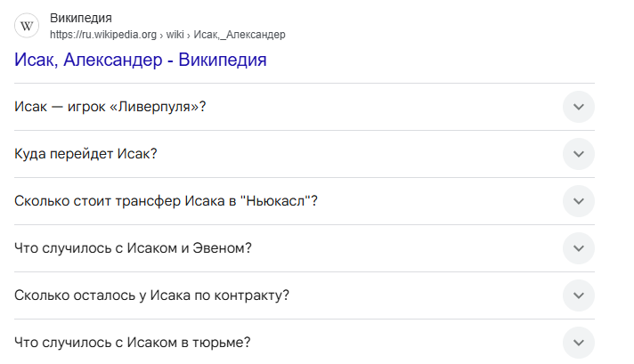Viewport: 634px width, 364px height.
Task: Click the https://ru.wikipedia.org URL segment
Action: [103, 35]
